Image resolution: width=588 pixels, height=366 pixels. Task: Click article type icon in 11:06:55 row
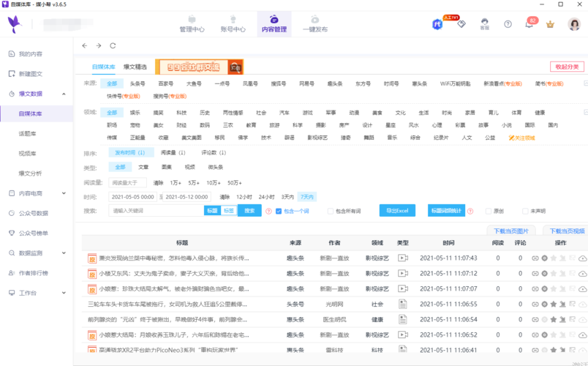(x=403, y=304)
